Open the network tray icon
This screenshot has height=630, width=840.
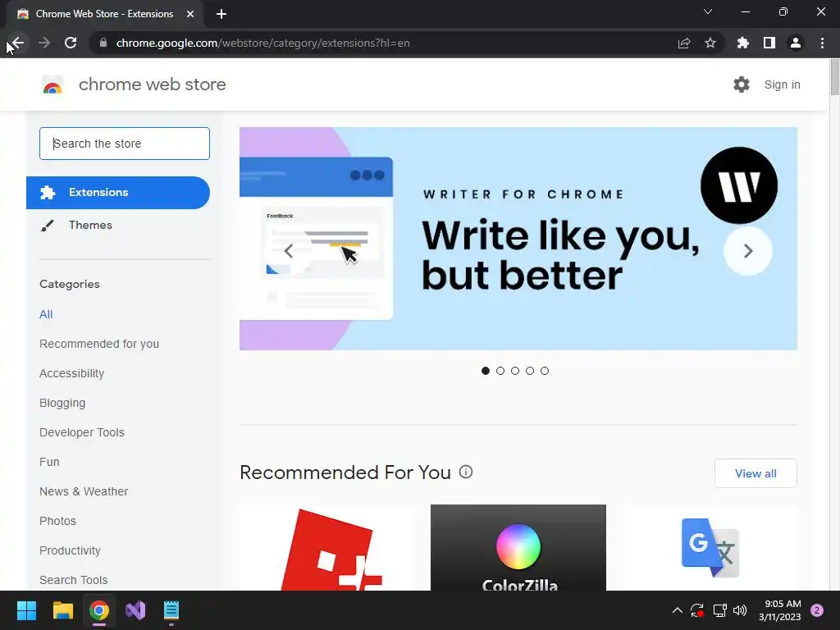click(719, 610)
